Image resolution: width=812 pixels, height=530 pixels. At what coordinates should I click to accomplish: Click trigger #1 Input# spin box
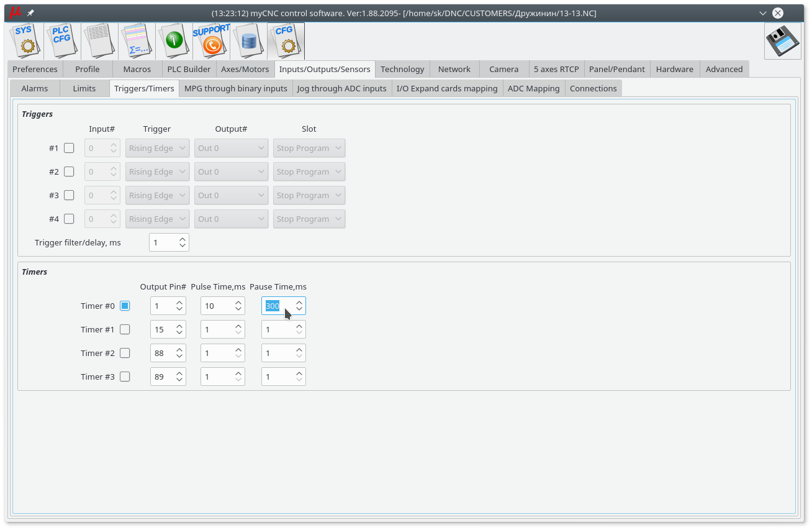(102, 148)
